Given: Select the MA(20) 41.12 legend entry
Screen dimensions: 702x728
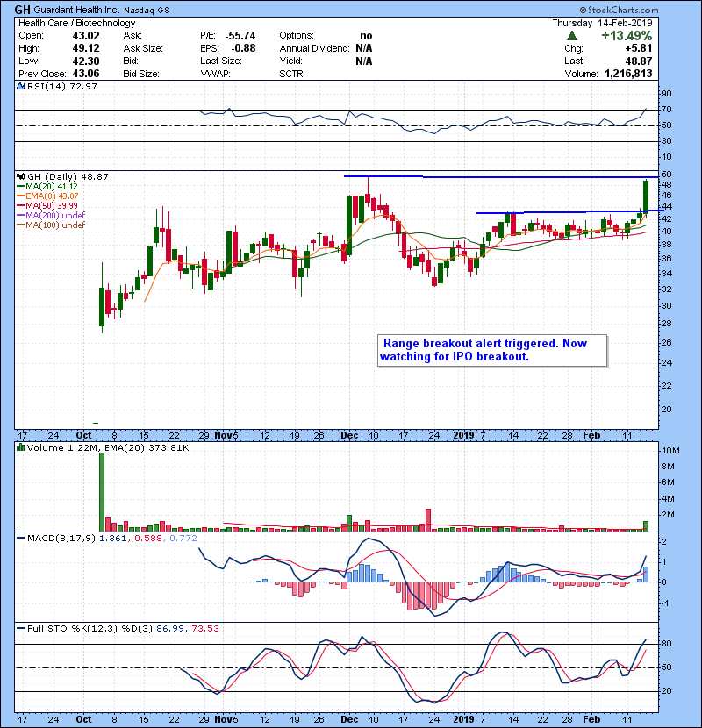Looking at the screenshot, I should [x=47, y=187].
